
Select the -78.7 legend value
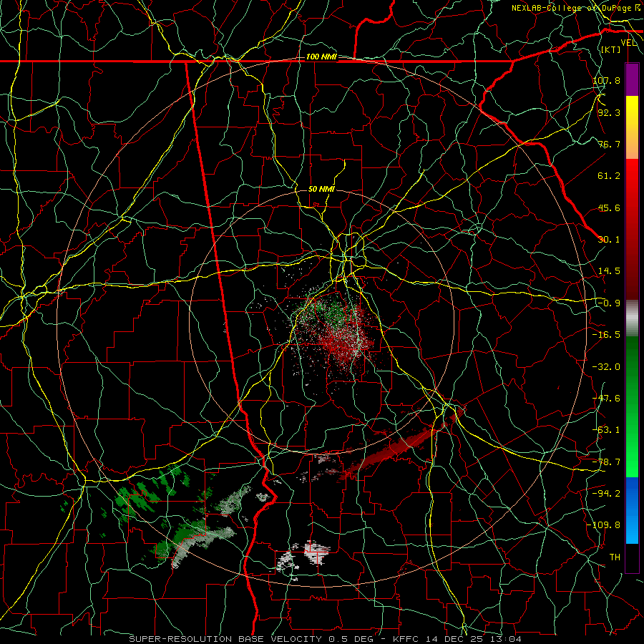coord(606,462)
